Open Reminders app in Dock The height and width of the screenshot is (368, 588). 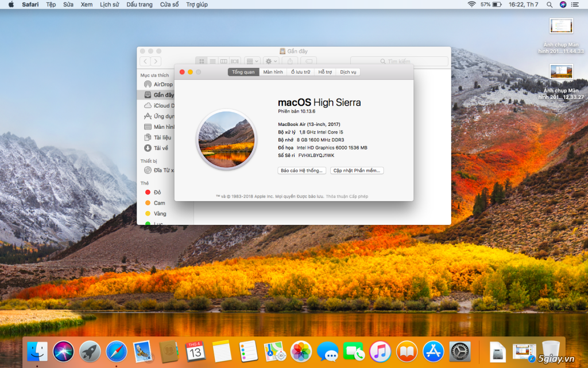[248, 352]
